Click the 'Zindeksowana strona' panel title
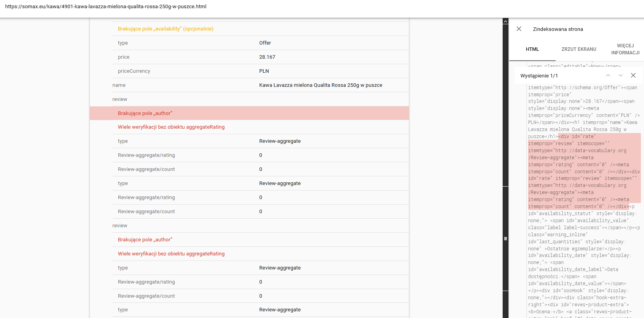The width and height of the screenshot is (644, 318). coord(558,29)
